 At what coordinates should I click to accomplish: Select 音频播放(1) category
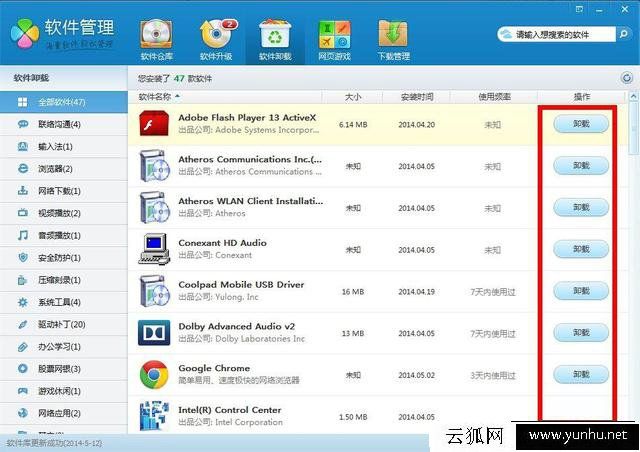64,235
